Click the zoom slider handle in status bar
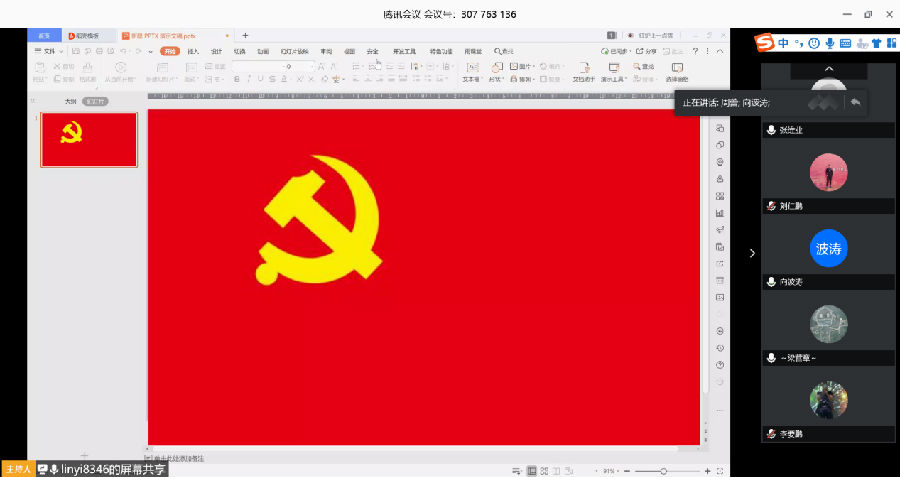Viewport: 900px width, 477px height. pyautogui.click(x=663, y=471)
